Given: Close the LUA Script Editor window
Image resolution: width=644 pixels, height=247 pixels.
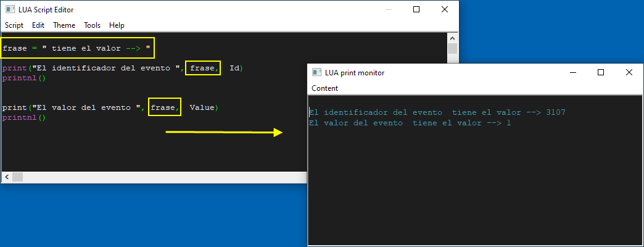Looking at the screenshot, I should (444, 9).
